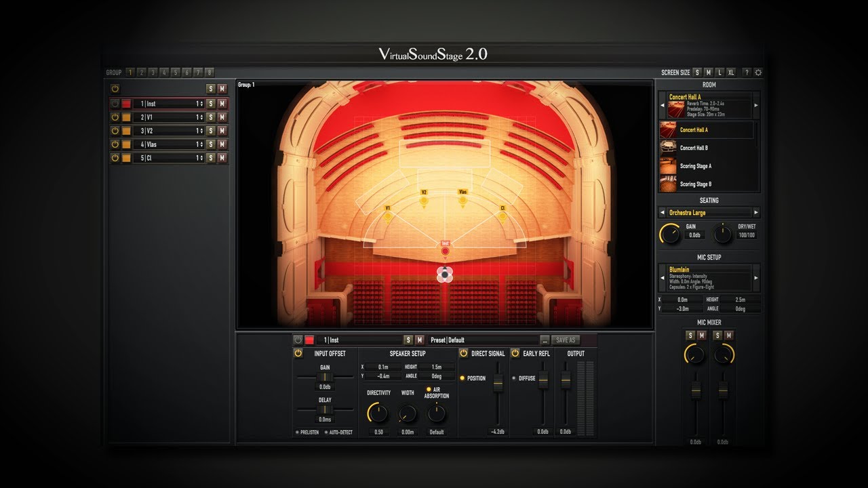Toggle power for the 4|Vlas track
This screenshot has height=488, width=868.
[115, 144]
